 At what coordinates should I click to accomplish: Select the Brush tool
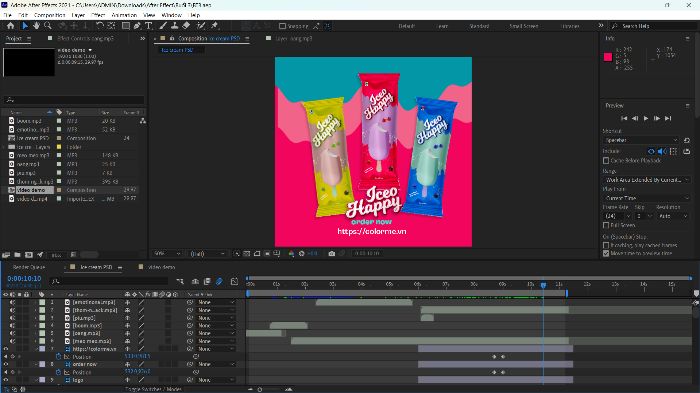pyautogui.click(x=163, y=26)
